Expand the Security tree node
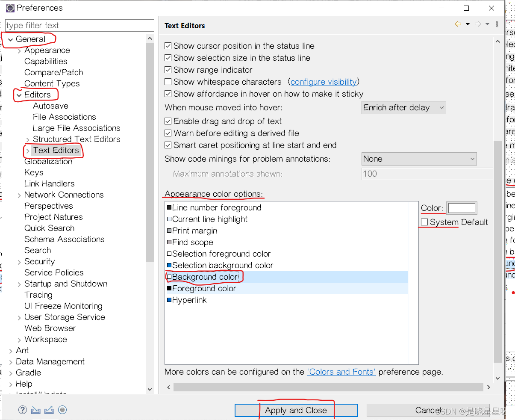The image size is (515, 420). (x=19, y=262)
